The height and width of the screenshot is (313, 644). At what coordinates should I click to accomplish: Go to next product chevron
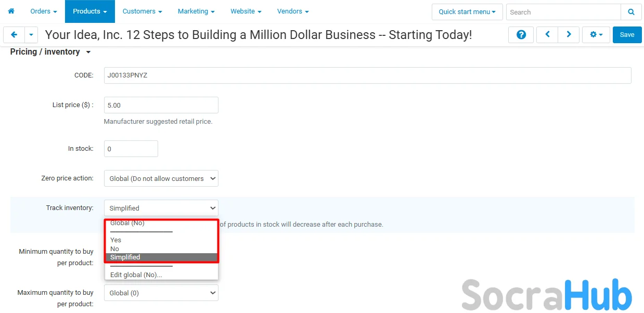point(569,35)
